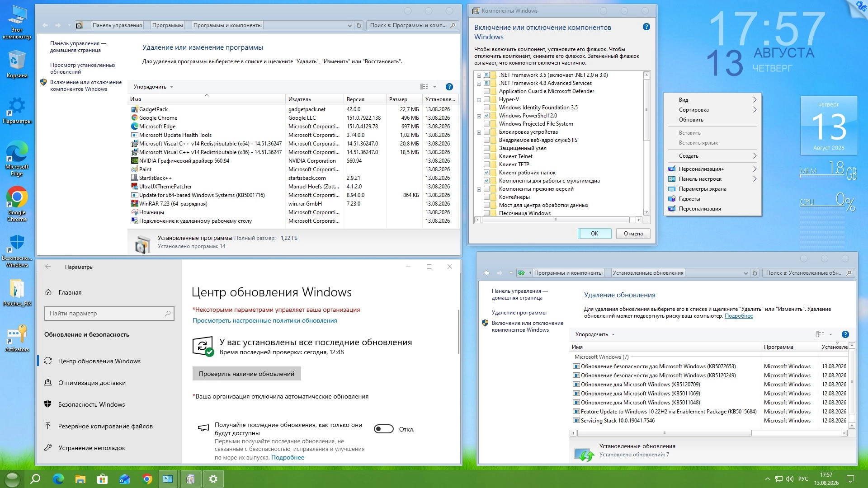Click the horizontal scrollbar in installed updates list
868x488 pixels.
[x=664, y=433]
